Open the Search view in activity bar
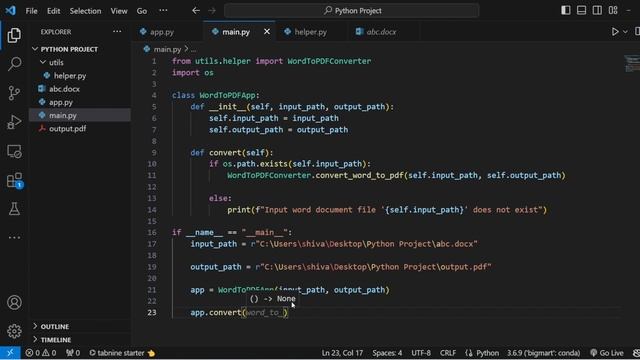The height and width of the screenshot is (360, 640). pos(14,64)
